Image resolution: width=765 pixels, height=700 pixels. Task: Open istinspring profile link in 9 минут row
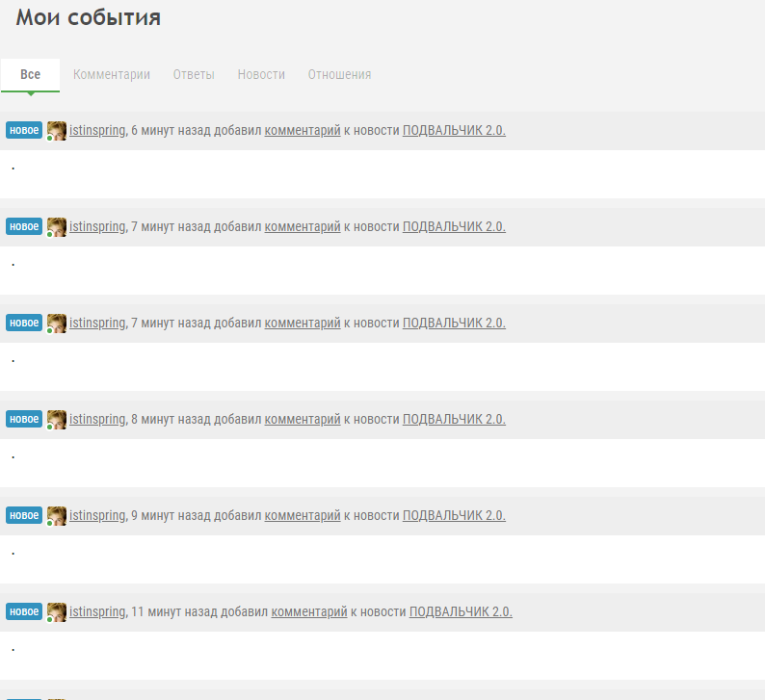pos(97,516)
